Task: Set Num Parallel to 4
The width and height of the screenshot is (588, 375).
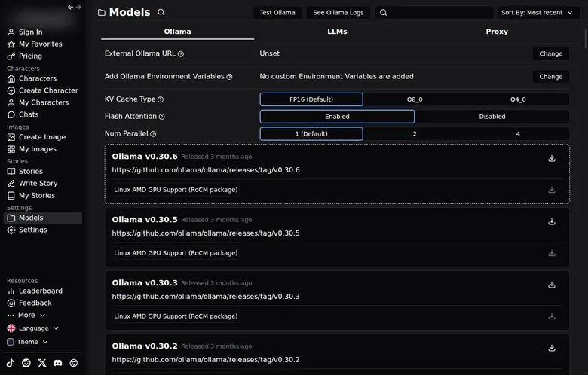Action: (518, 134)
